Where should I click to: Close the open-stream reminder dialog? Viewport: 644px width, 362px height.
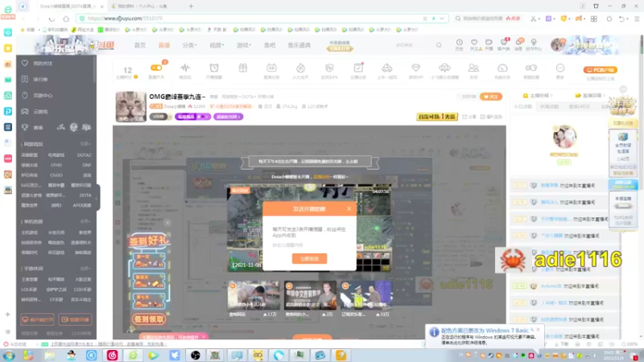pos(349,208)
